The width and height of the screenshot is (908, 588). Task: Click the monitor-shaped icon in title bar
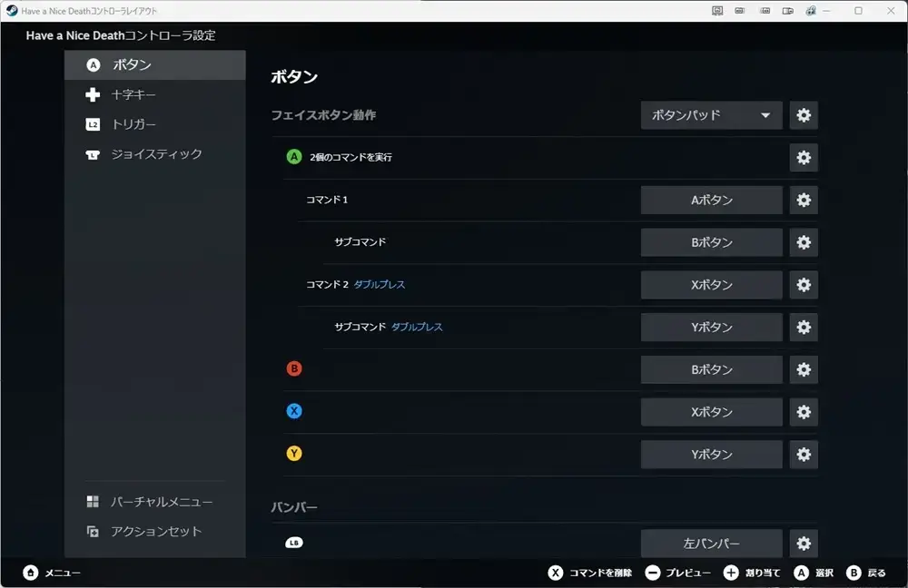pos(717,10)
